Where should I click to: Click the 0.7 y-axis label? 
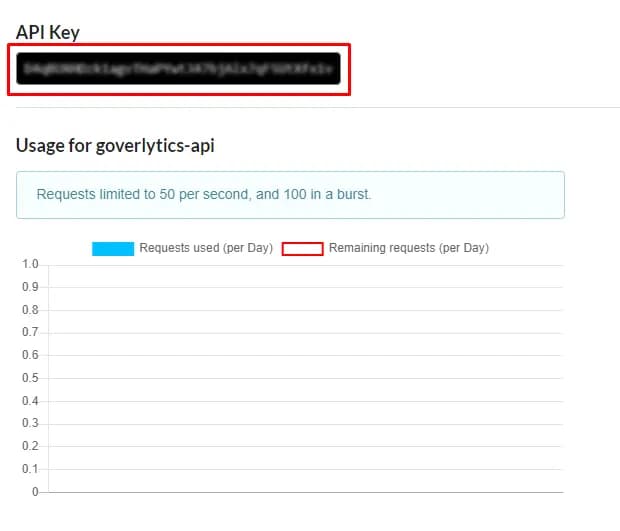pyautogui.click(x=30, y=333)
